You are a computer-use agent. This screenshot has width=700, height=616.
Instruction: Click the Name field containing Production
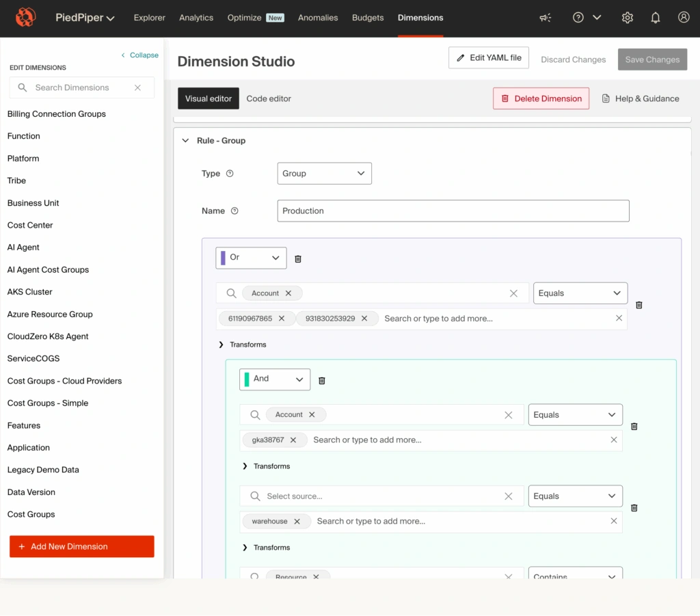coord(453,211)
